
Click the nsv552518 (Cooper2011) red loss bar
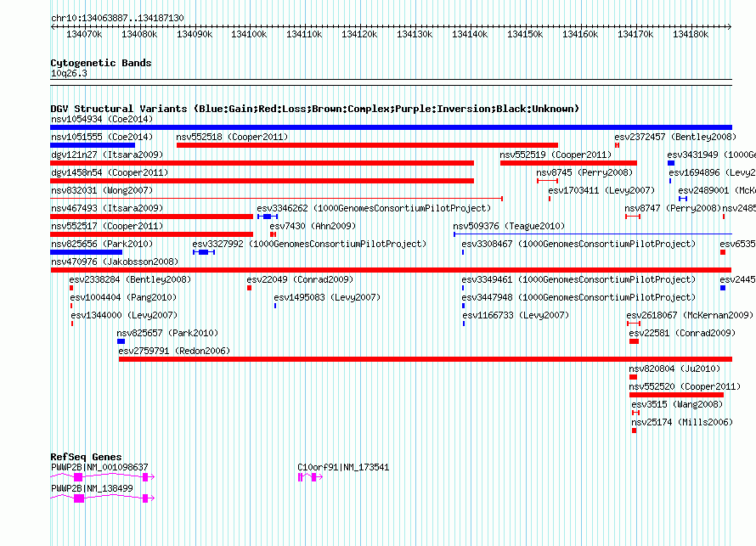tap(368, 145)
